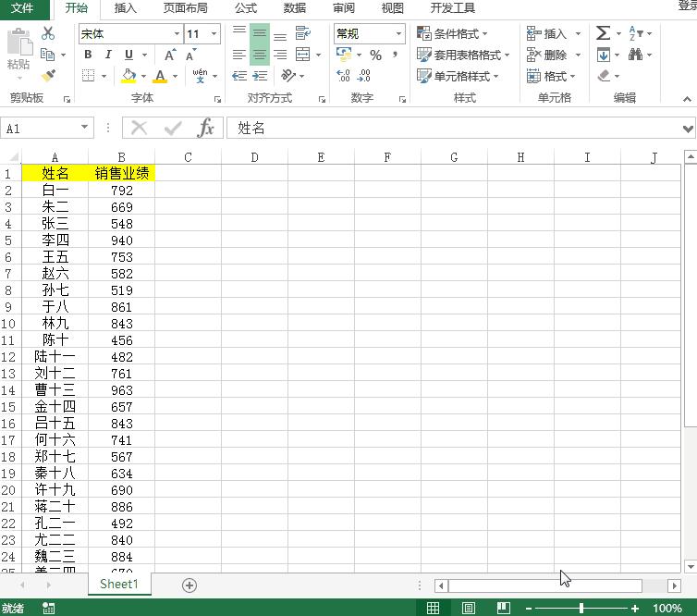
Task: Align text left
Action: click(239, 55)
